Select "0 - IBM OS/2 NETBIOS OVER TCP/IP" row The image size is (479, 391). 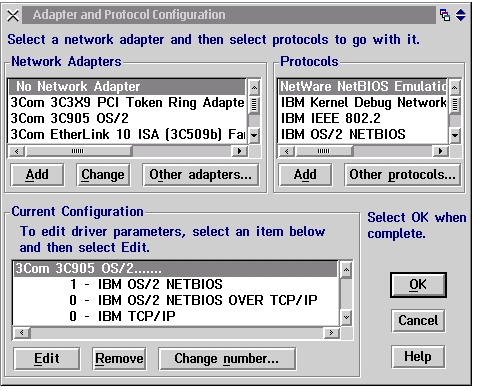click(175, 301)
